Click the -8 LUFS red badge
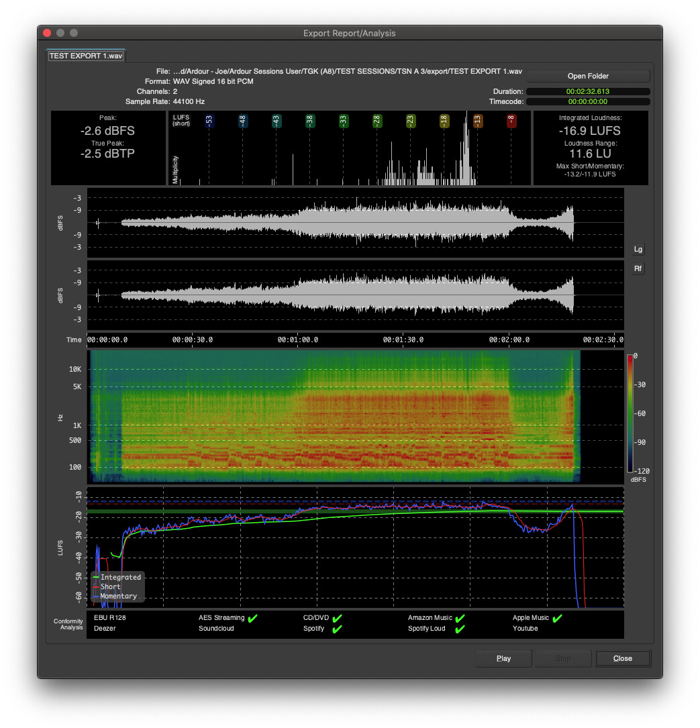 tap(511, 121)
